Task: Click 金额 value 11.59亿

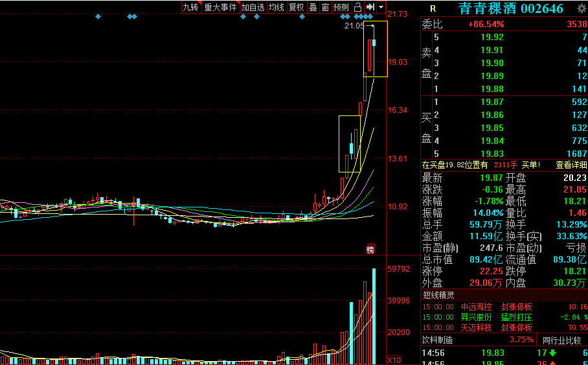Action: (486, 236)
